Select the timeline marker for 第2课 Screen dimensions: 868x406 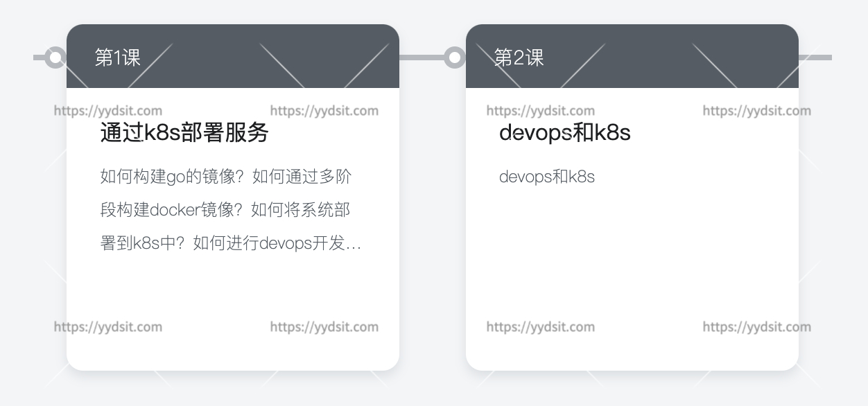pos(455,58)
